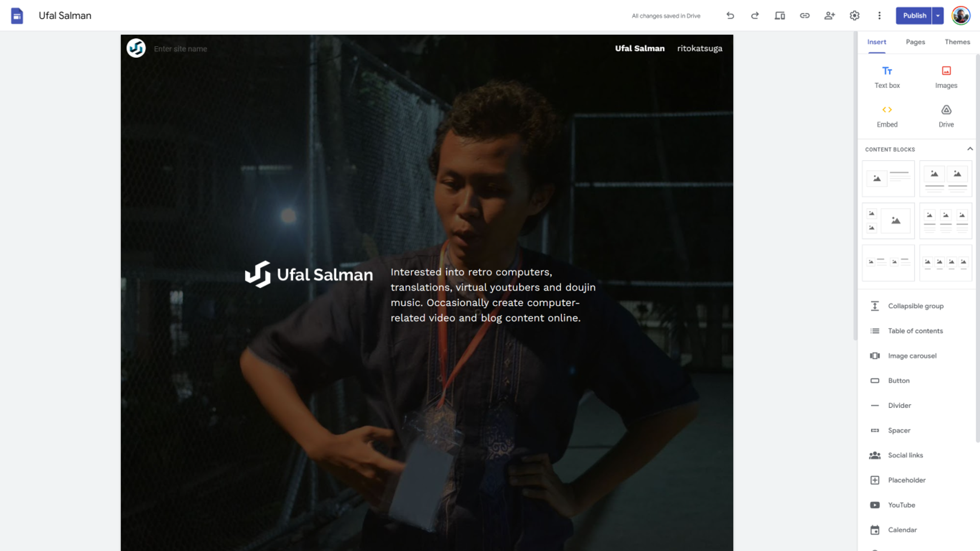
Task: Collapse the Content Blocks section
Action: click(x=970, y=149)
